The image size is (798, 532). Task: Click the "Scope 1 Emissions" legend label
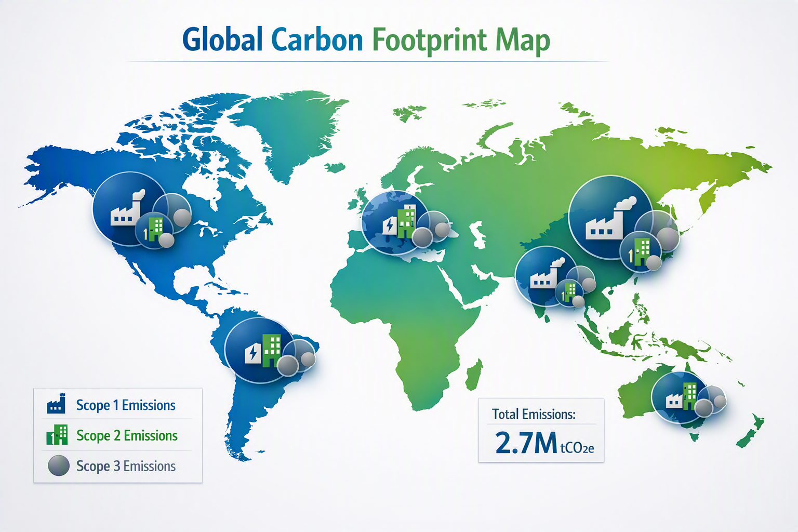[x=126, y=405]
